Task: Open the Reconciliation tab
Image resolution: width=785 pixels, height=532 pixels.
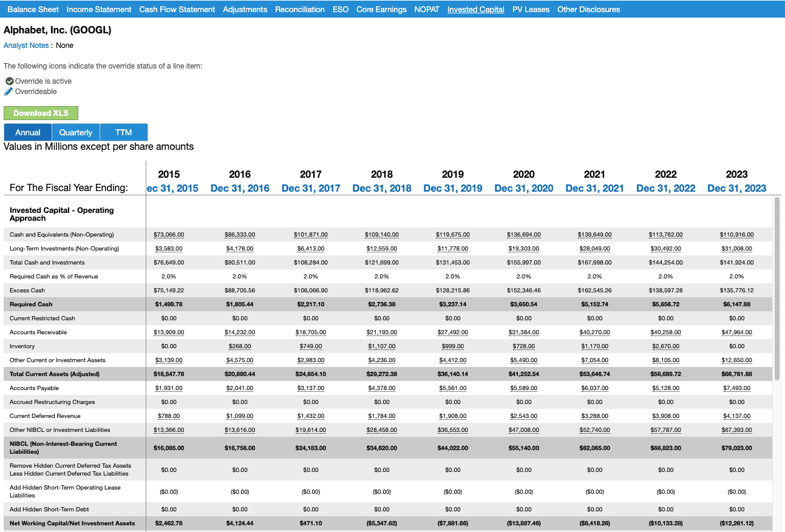Action: coord(300,9)
